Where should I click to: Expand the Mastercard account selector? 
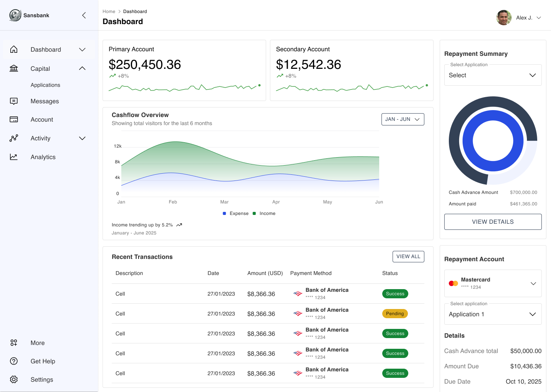(492, 283)
